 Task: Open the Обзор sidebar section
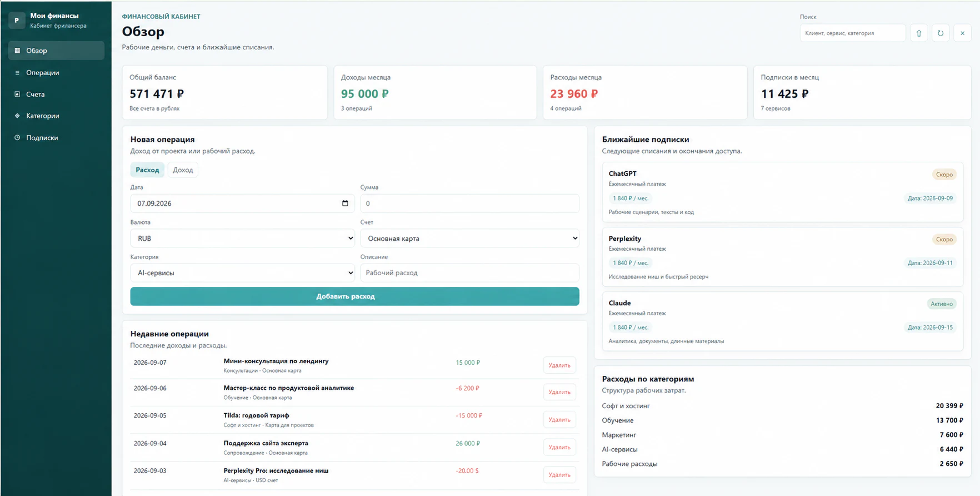click(x=56, y=51)
